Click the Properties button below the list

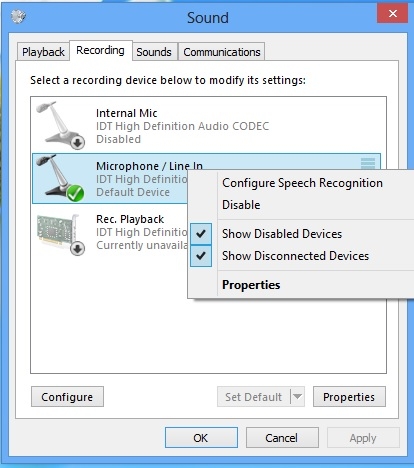click(x=349, y=397)
